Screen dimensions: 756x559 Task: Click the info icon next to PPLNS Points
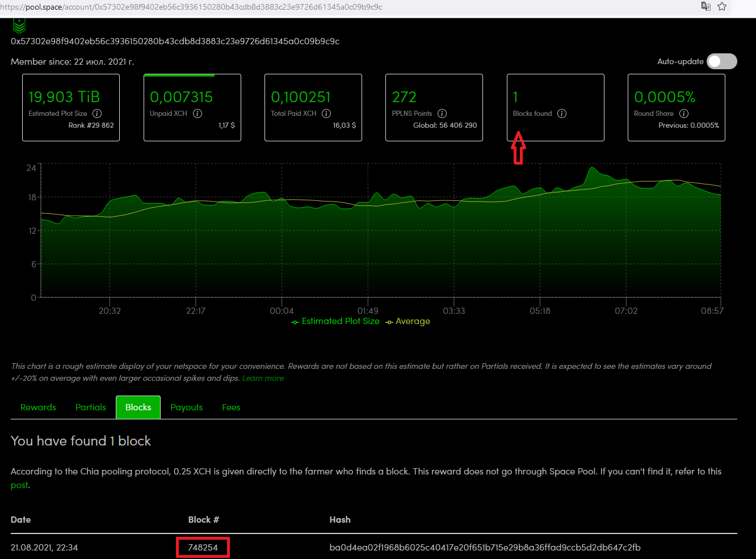point(442,114)
